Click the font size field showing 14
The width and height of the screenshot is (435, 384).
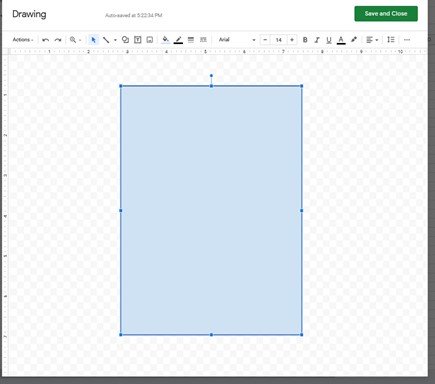pyautogui.click(x=279, y=40)
